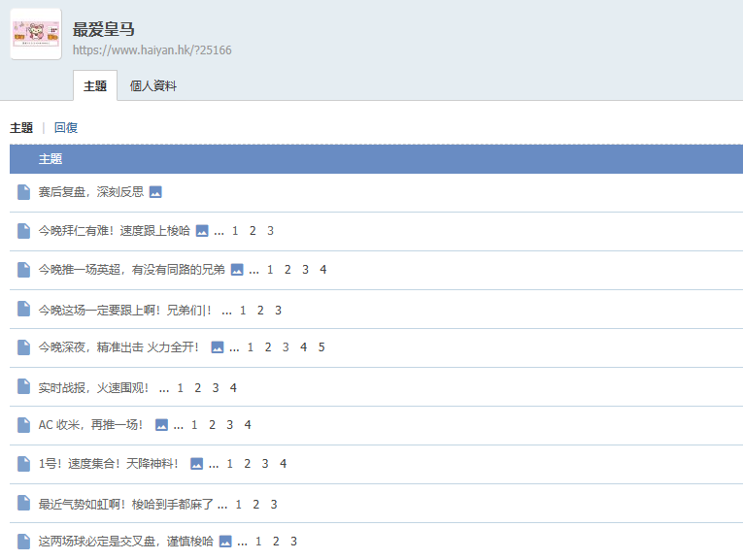Click the image icon on 今晚推一场英超 thread
Screen dimensions: 743x560
[x=237, y=270]
